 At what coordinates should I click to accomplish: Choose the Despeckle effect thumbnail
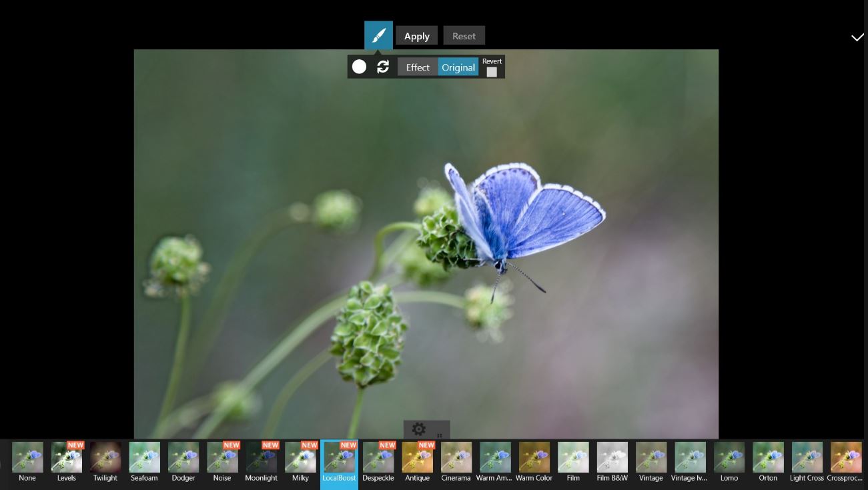click(x=378, y=458)
